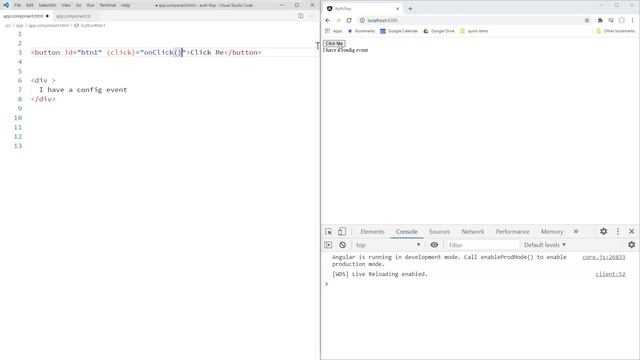640x360 pixels.
Task: Show more DevTools tabs via chevron
Action: coord(576,231)
